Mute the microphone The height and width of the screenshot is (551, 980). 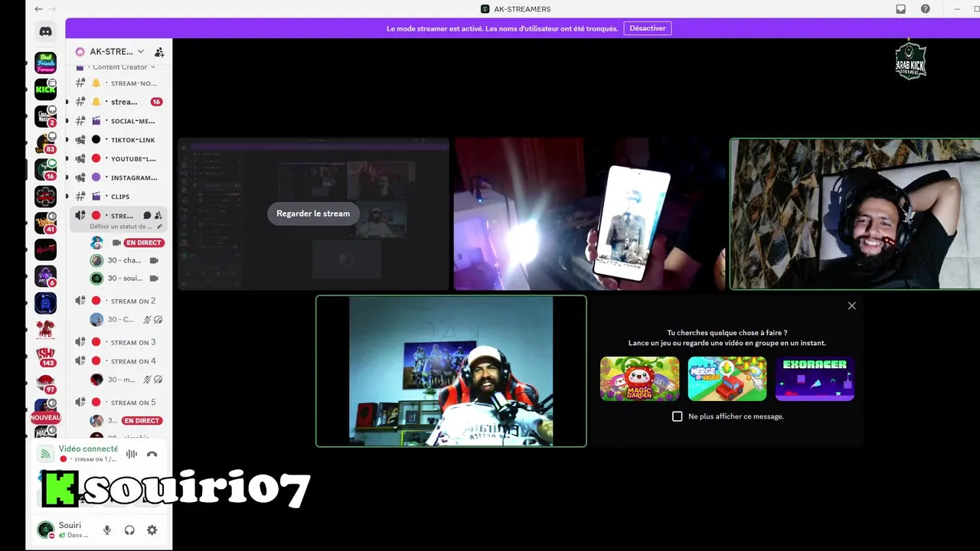107,530
